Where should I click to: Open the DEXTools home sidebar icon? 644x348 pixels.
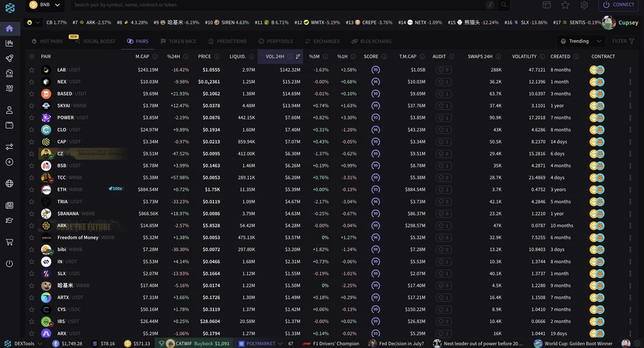click(x=9, y=28)
